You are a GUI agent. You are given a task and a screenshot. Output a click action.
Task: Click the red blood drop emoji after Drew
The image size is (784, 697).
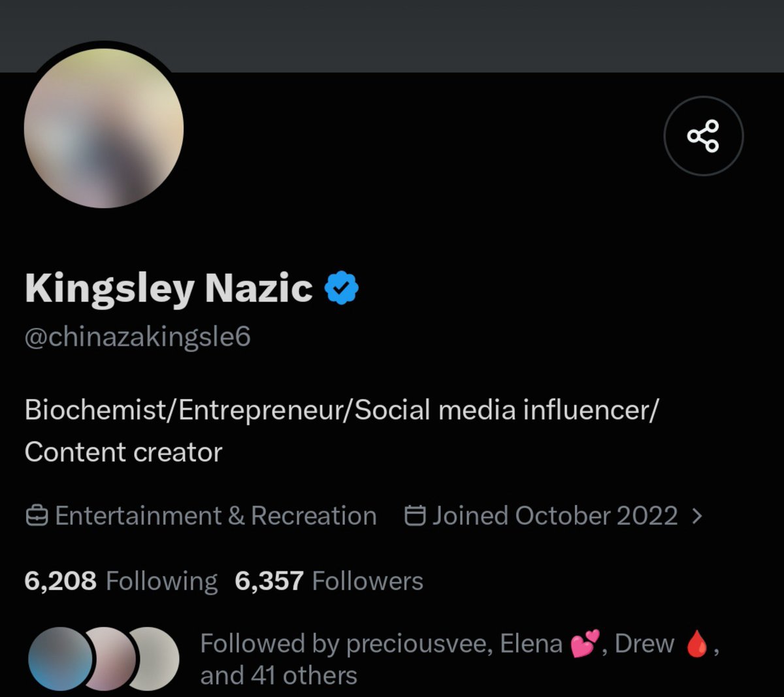click(696, 645)
